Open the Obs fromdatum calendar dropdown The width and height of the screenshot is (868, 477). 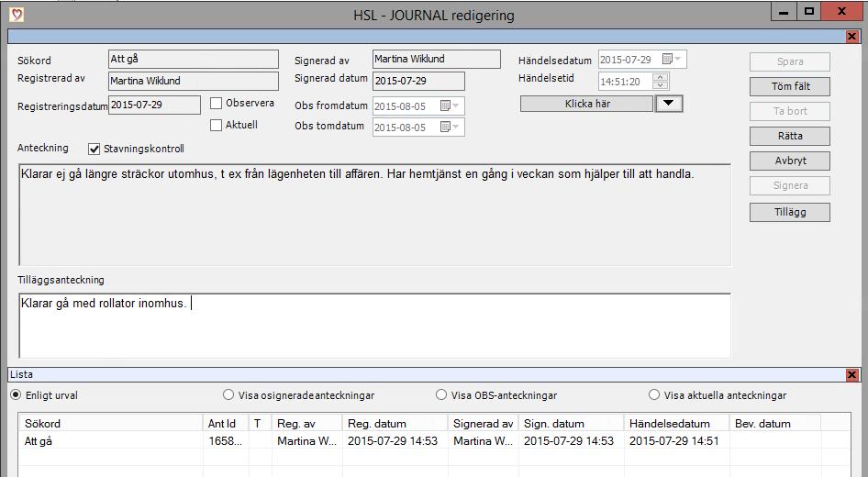coord(450,105)
